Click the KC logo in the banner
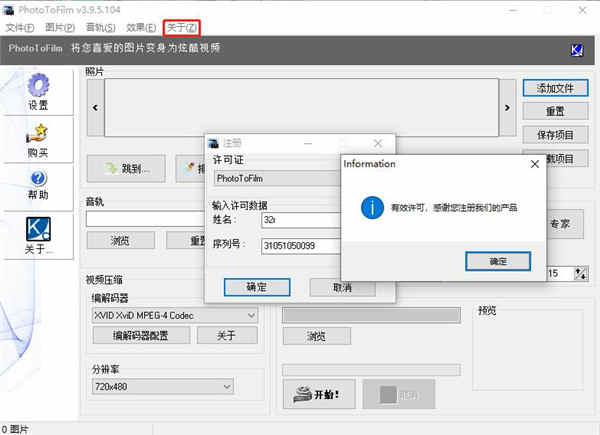The width and height of the screenshot is (600, 435). pos(577,50)
